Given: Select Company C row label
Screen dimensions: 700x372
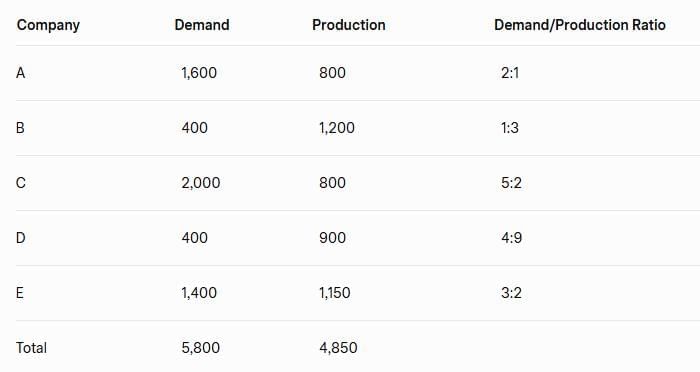Looking at the screenshot, I should (x=21, y=183).
